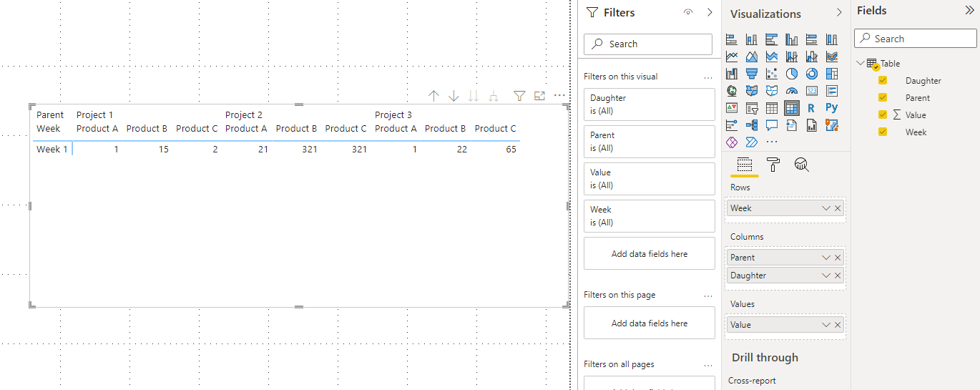The image size is (980, 390).
Task: Uncheck the Week field checkbox
Action: (x=883, y=132)
